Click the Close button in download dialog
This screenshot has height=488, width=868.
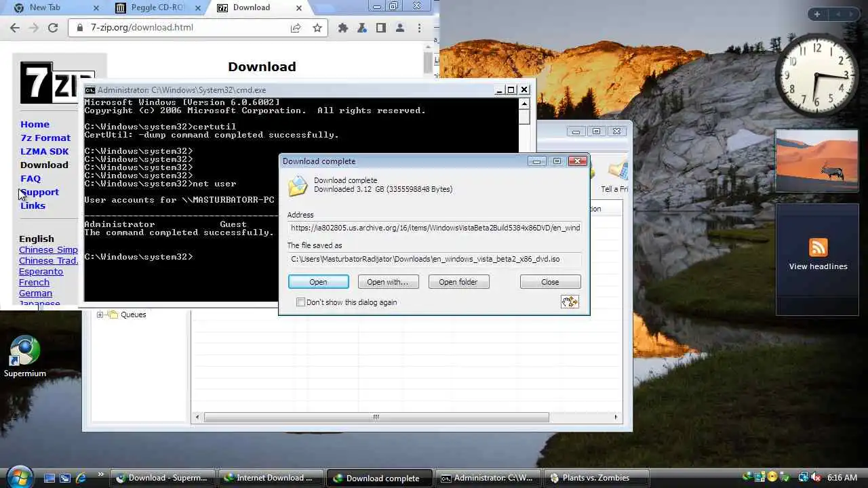pos(550,282)
